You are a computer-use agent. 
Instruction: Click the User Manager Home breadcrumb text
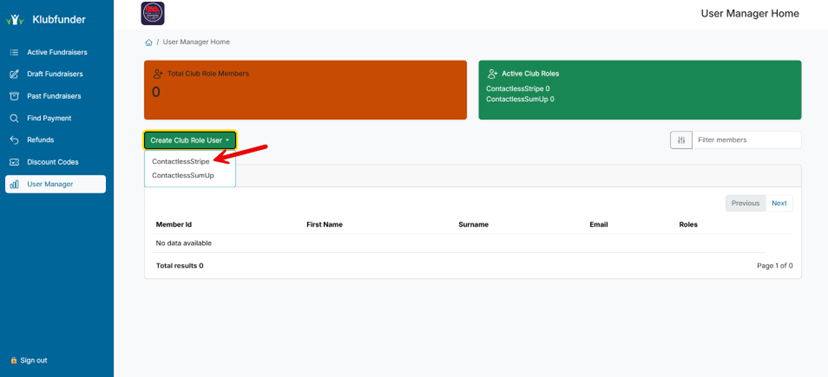coord(196,42)
